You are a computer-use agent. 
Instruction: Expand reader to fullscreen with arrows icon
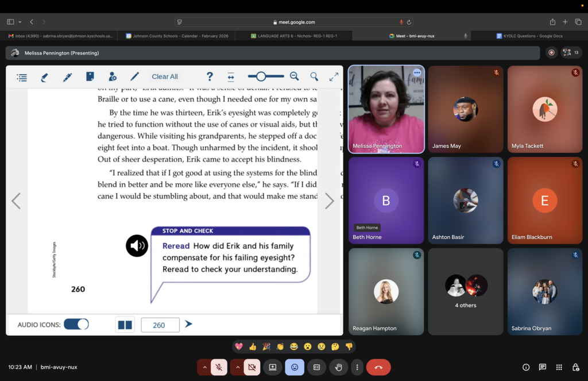(334, 76)
